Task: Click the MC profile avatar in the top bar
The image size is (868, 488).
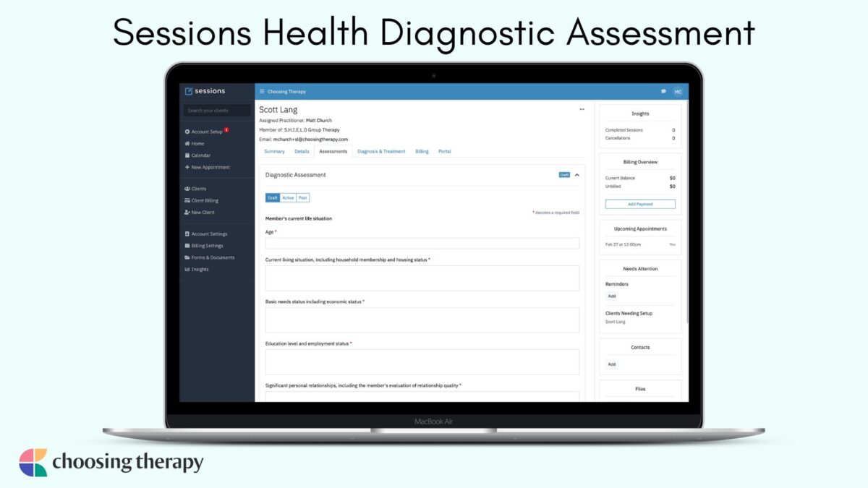Action: click(x=678, y=92)
